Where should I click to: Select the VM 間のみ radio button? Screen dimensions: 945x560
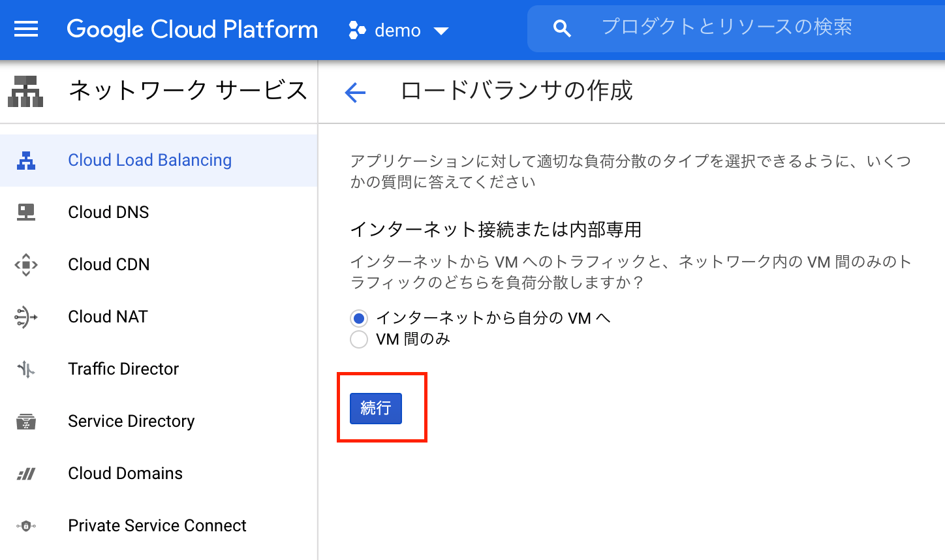(x=359, y=339)
